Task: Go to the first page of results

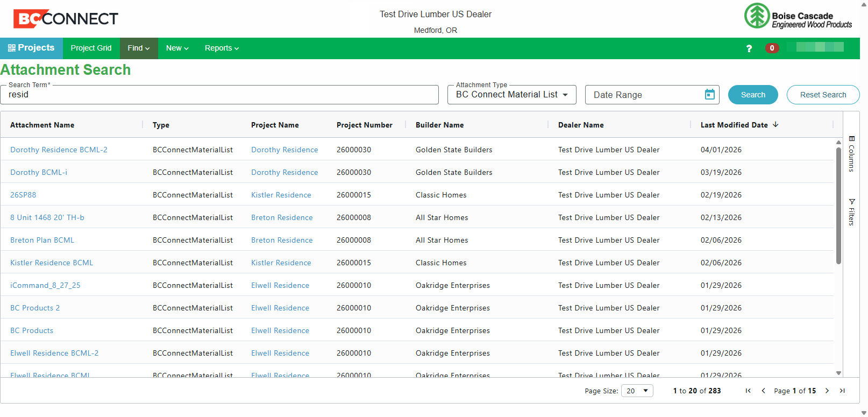Action: click(x=748, y=391)
